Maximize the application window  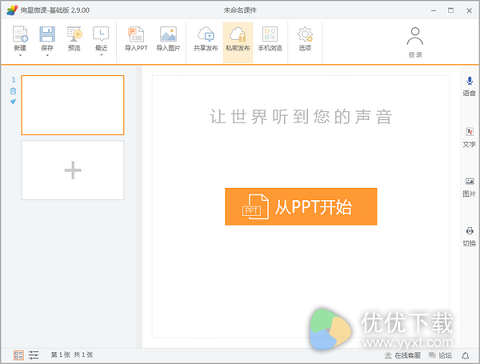tap(451, 11)
